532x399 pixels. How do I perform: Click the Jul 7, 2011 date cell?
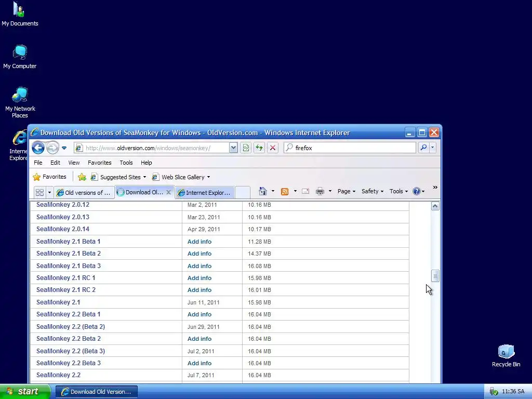[x=201, y=375]
